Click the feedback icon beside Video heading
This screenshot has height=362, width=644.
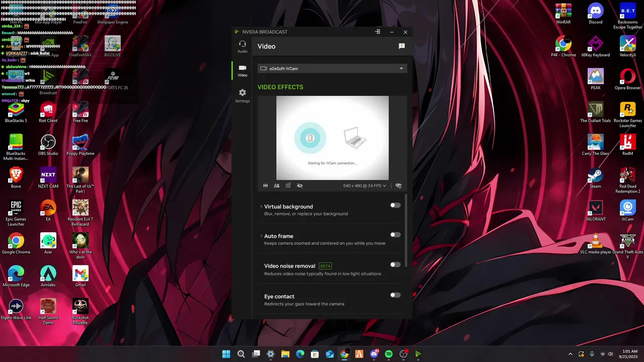tap(401, 46)
